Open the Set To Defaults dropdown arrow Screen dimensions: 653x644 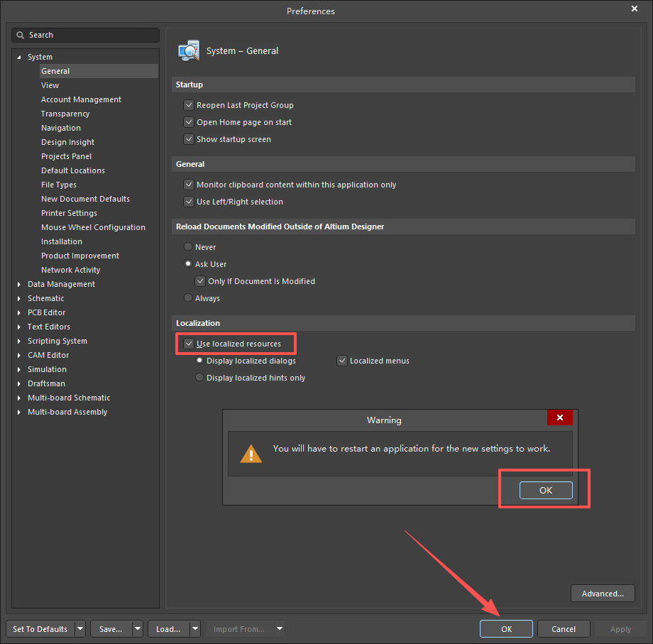tap(79, 629)
